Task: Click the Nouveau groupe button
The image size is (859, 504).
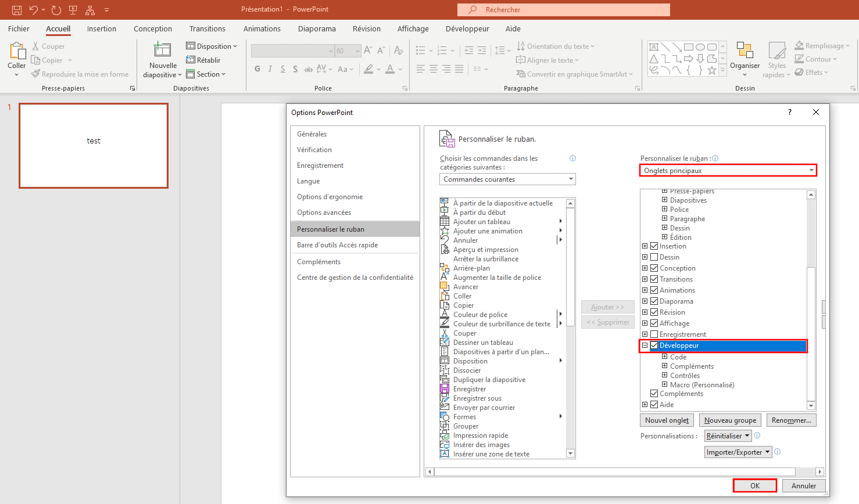Action: (731, 420)
